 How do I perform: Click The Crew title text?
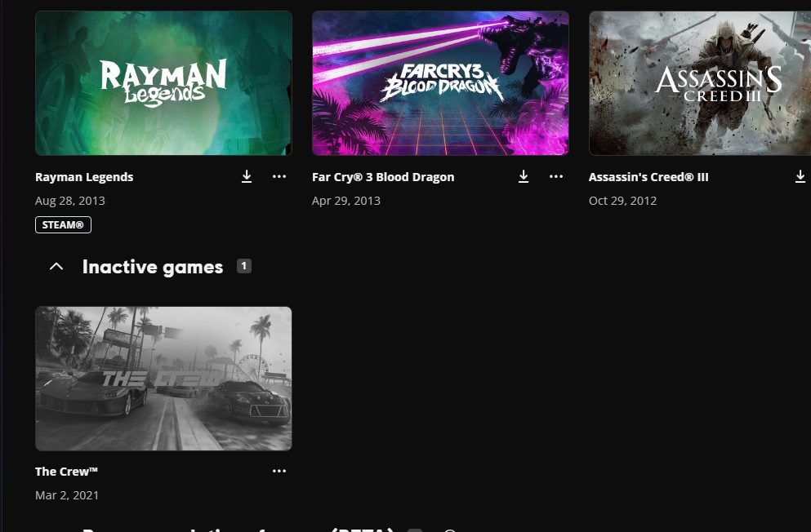(x=67, y=472)
